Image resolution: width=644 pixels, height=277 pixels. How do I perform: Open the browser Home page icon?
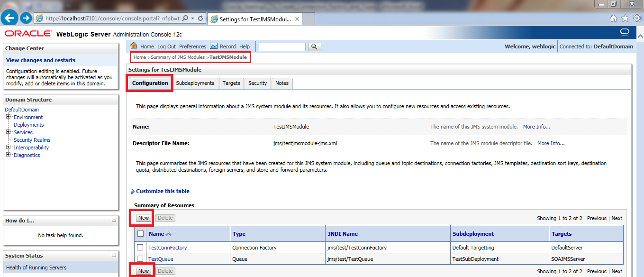coord(613,18)
